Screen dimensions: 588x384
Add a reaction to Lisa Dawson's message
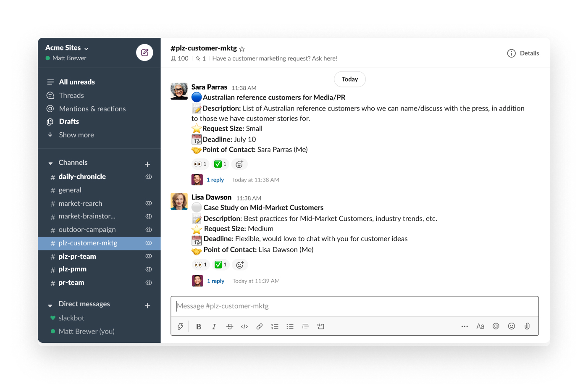pos(240,265)
